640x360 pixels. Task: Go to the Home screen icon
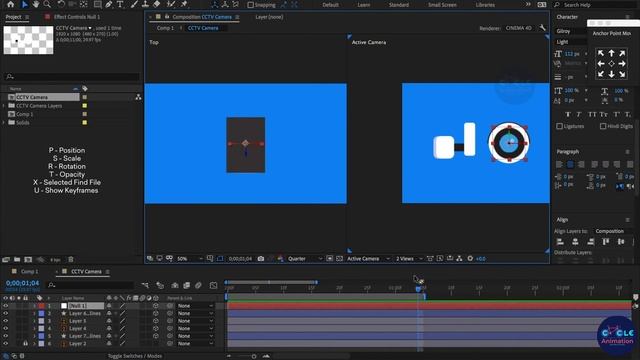point(11,4)
